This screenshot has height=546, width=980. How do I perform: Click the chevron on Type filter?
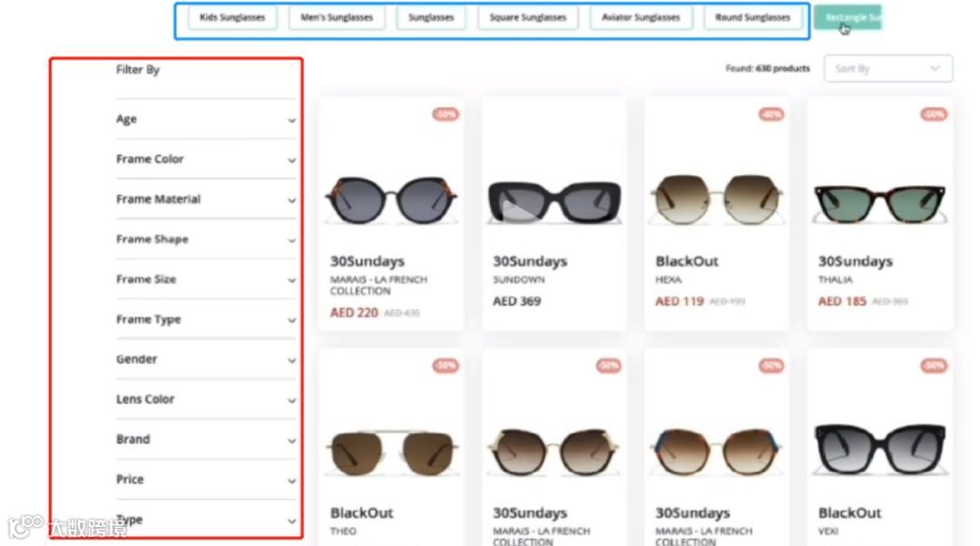click(292, 521)
